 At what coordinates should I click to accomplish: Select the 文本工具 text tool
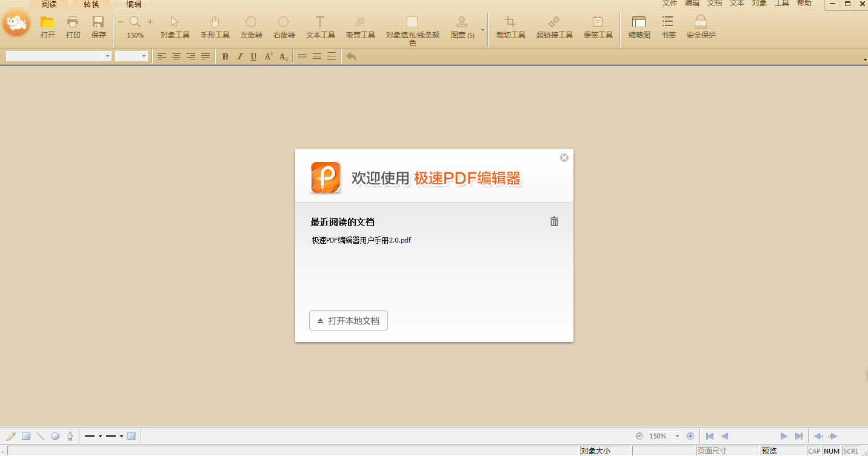pyautogui.click(x=321, y=28)
